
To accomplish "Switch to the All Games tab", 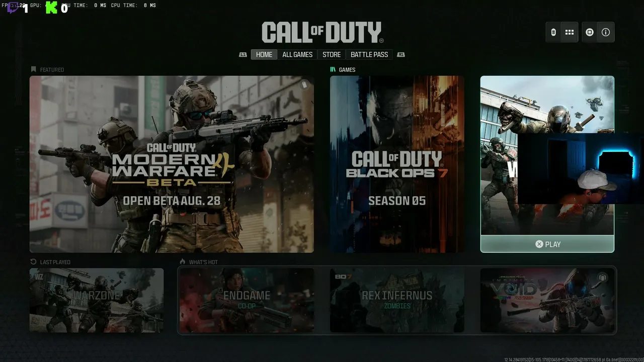I will pyautogui.click(x=297, y=55).
